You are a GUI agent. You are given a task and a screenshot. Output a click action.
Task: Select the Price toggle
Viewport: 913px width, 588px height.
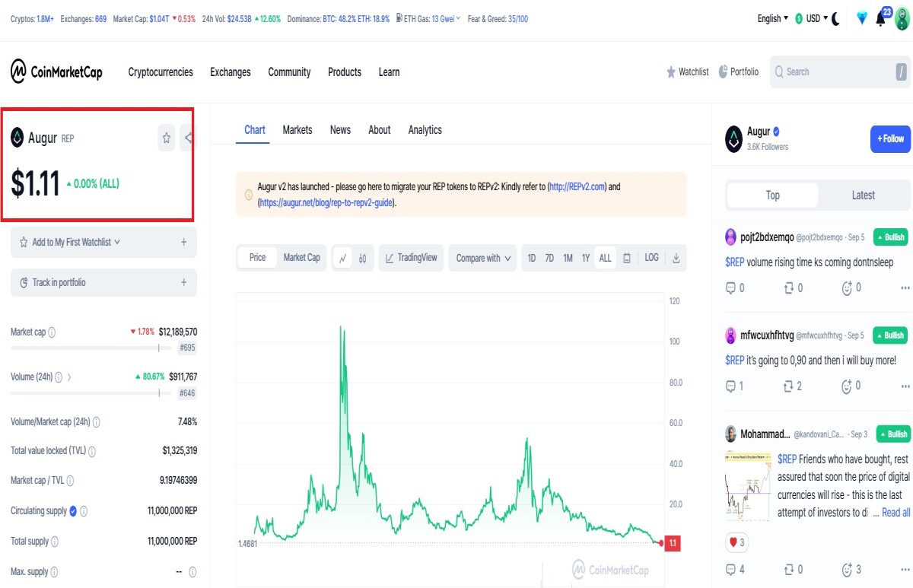pos(257,258)
